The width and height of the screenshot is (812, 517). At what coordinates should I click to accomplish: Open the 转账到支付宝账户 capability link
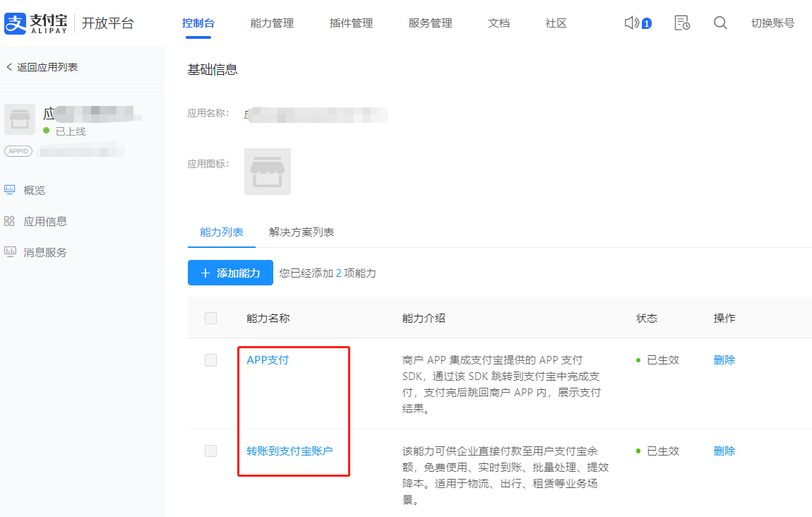[289, 451]
